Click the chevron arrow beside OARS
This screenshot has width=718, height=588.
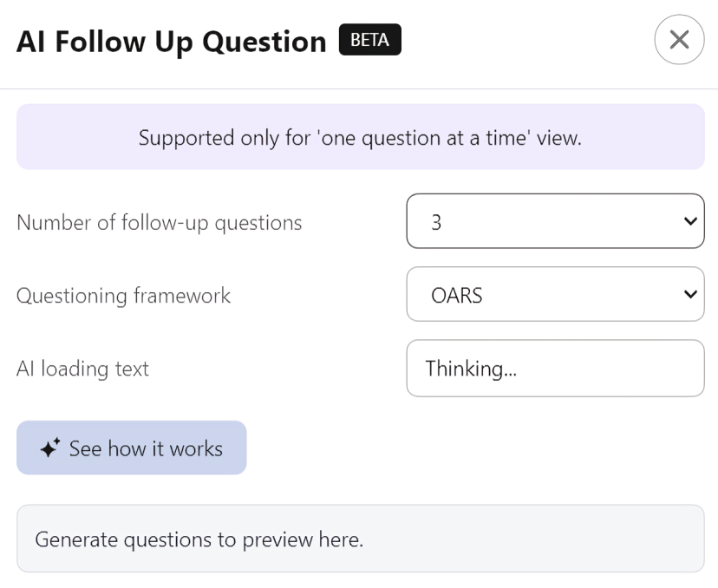(690, 294)
